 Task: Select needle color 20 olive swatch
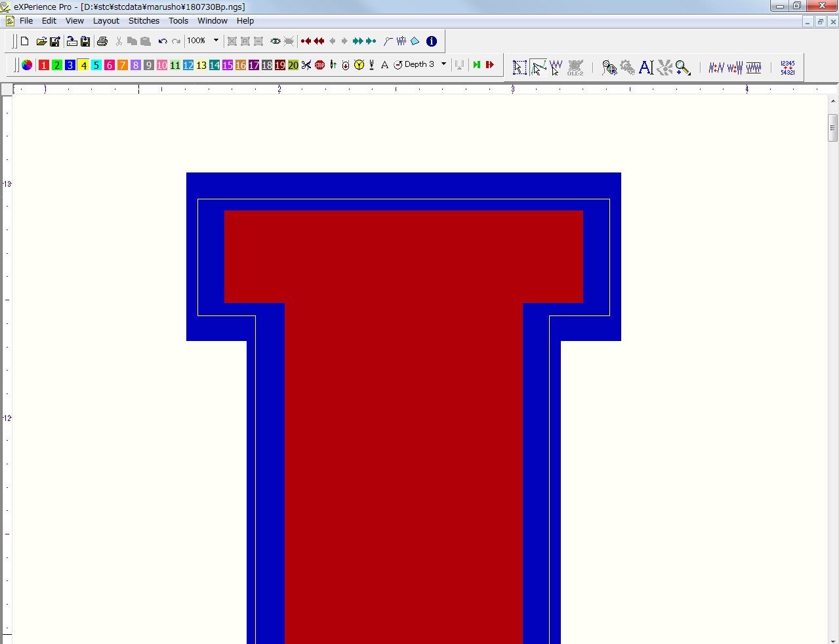293,65
